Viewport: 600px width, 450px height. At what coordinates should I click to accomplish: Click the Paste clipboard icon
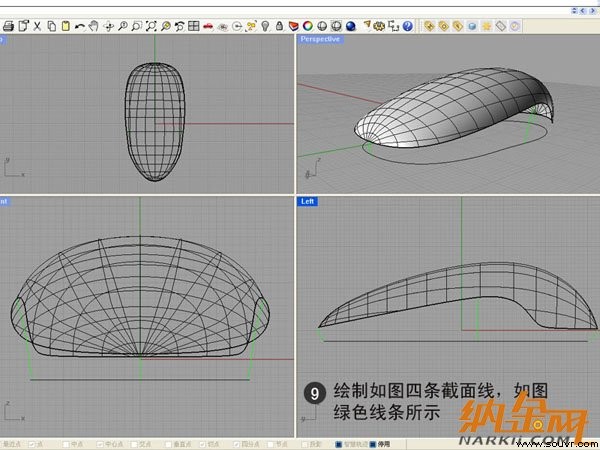(66, 26)
